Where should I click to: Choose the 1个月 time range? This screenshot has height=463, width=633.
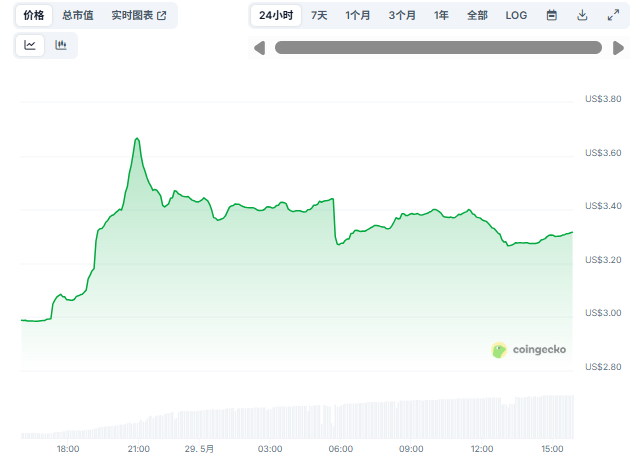(359, 15)
